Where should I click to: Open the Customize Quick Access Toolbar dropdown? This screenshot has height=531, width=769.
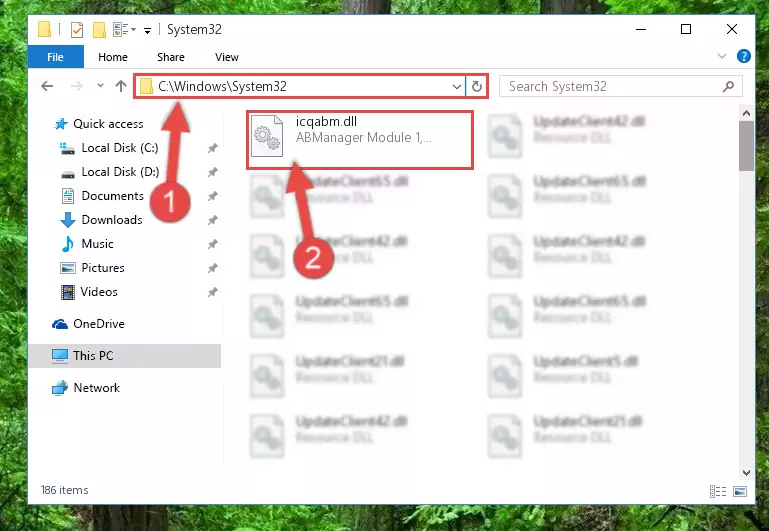(x=147, y=31)
